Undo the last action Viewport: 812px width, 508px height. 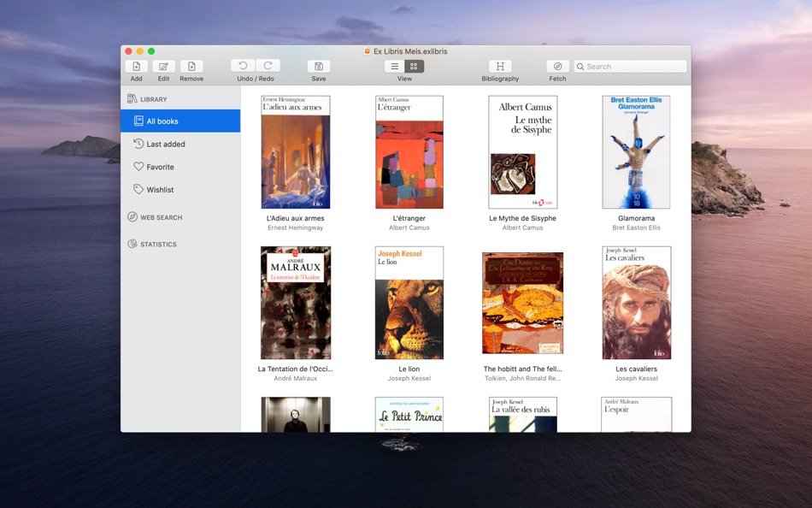tap(242, 65)
